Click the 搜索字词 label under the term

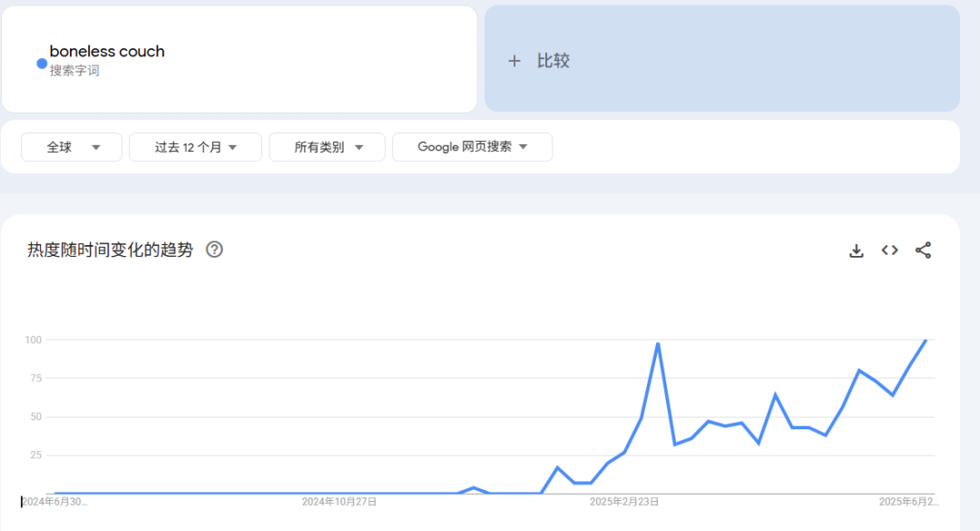pos(74,71)
